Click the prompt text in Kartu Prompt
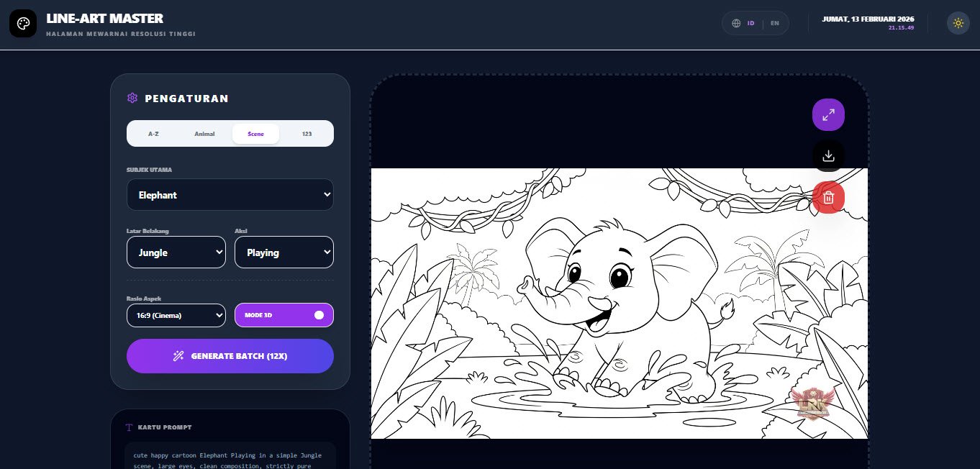Viewport: 980px width, 469px height. 230,460
